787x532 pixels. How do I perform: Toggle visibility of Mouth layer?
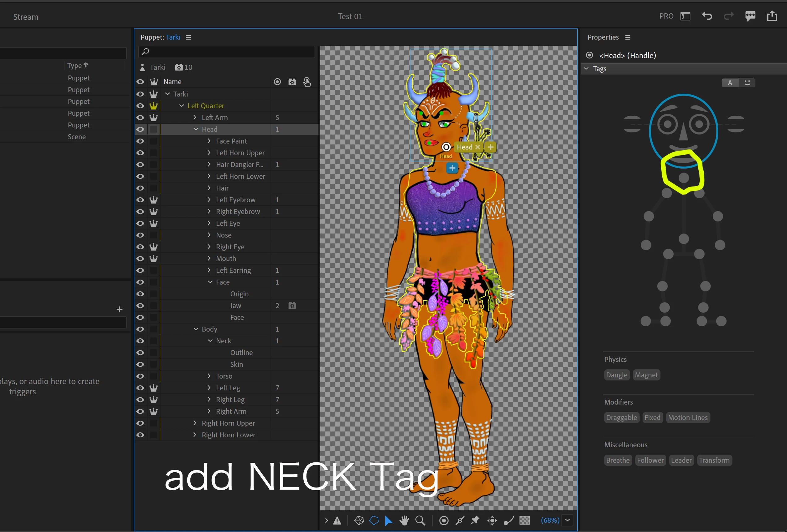[x=140, y=259]
